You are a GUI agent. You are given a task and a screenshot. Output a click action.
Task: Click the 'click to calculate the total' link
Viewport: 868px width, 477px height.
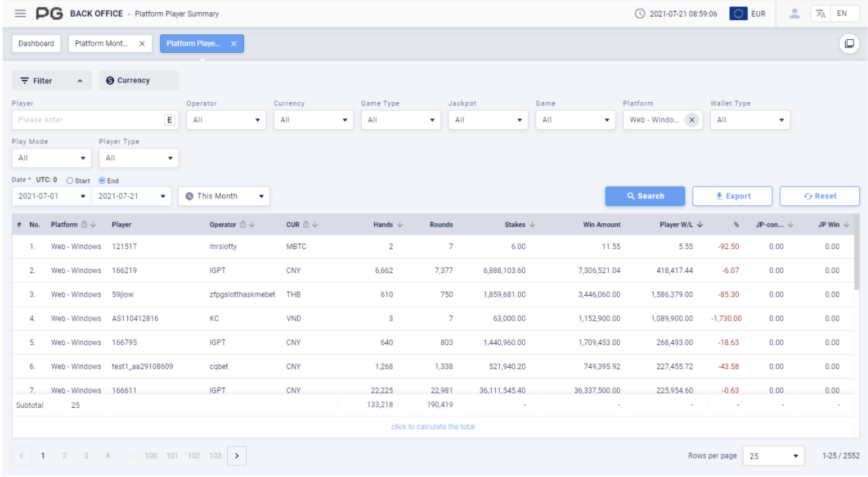[433, 427]
